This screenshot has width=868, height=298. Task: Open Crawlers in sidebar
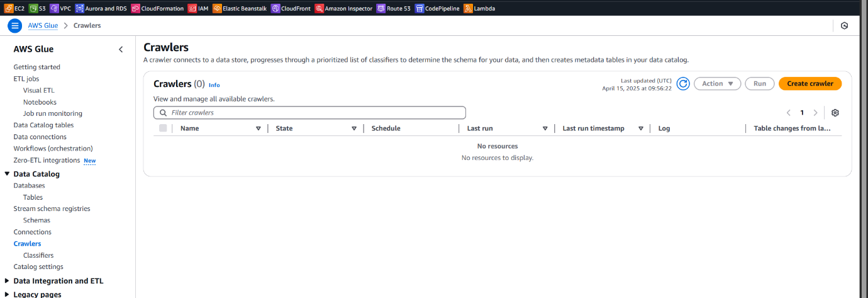[x=27, y=243]
